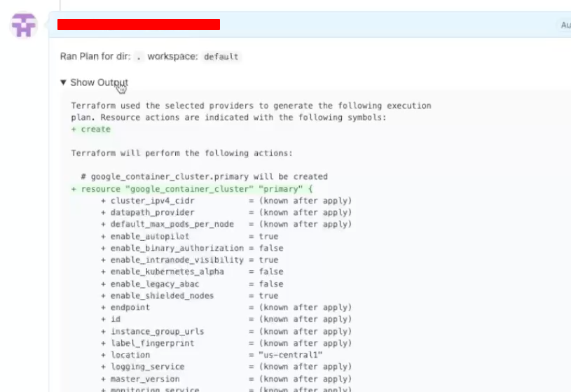Click the Show Output summary label
Screen dimensions: 571x392
tap(99, 83)
